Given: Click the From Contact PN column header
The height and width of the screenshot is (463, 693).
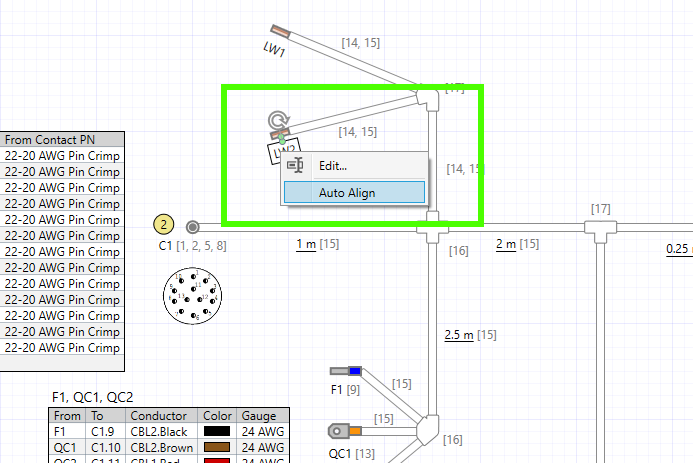Looking at the screenshot, I should (62, 140).
